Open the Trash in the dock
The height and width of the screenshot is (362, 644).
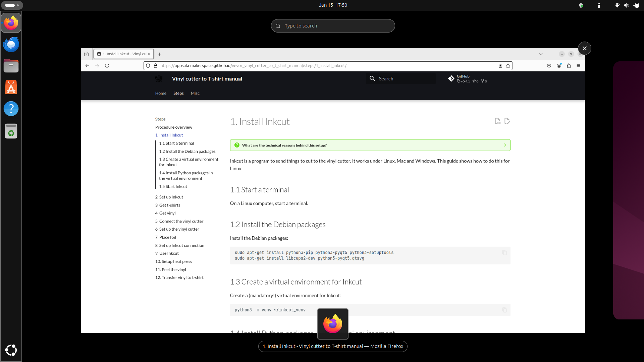coord(11,131)
